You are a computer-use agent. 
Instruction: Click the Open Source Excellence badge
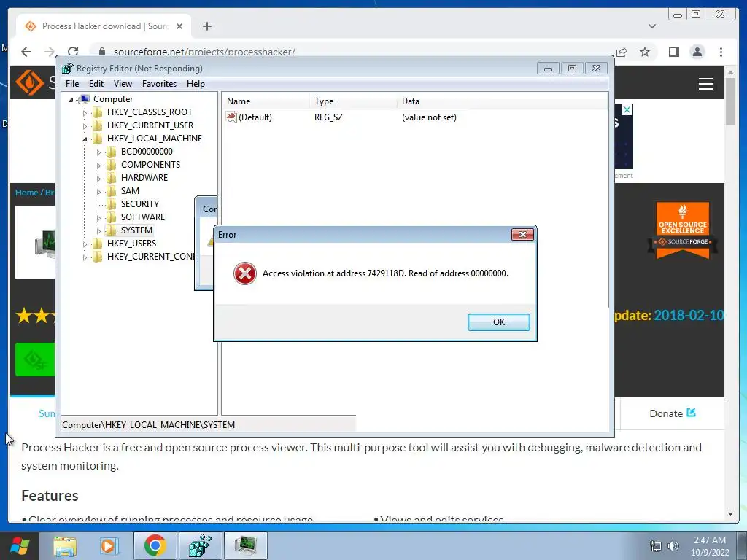682,230
